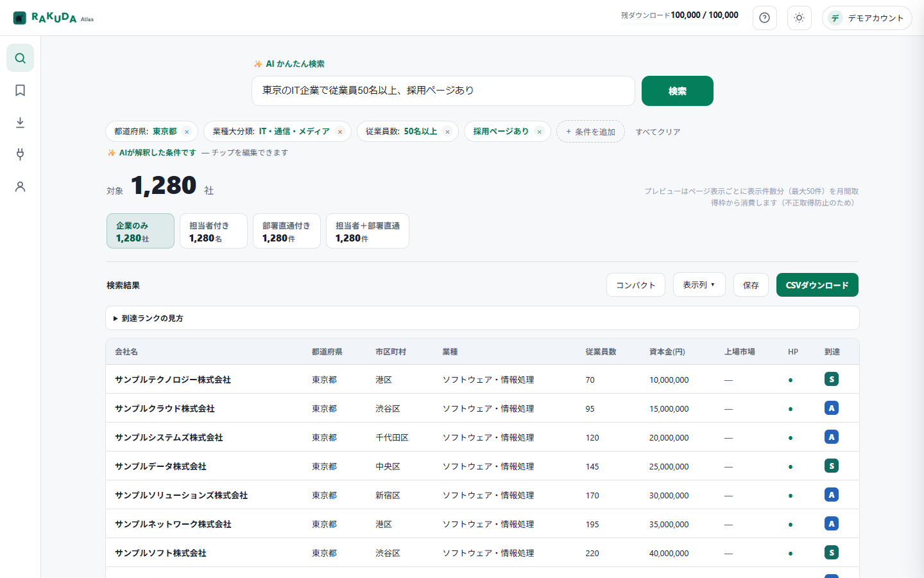
Task: Click the HP dot for サンプルクラウド株式会社
Action: (790, 409)
